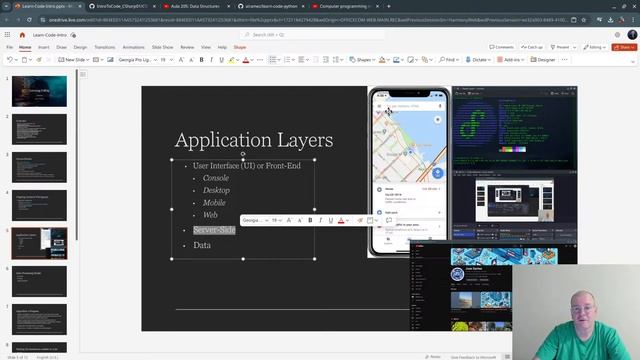Switch to the Insert tab
The width and height of the screenshot is (640, 360).
44,47
